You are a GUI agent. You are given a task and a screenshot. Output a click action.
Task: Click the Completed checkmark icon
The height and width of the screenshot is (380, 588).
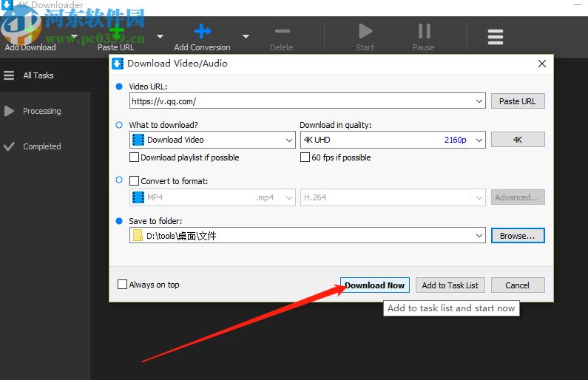point(9,146)
